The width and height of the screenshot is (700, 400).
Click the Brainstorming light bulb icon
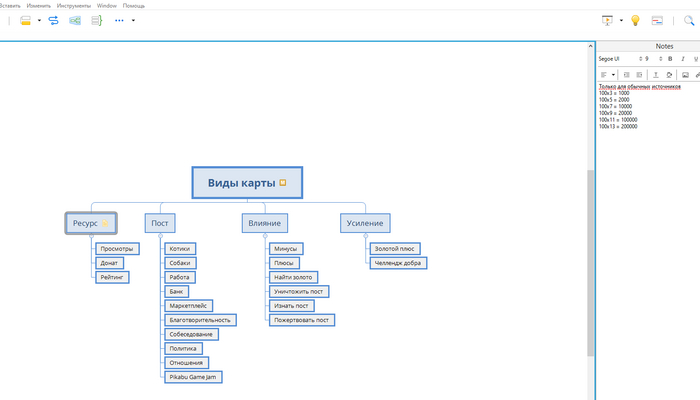coord(635,21)
